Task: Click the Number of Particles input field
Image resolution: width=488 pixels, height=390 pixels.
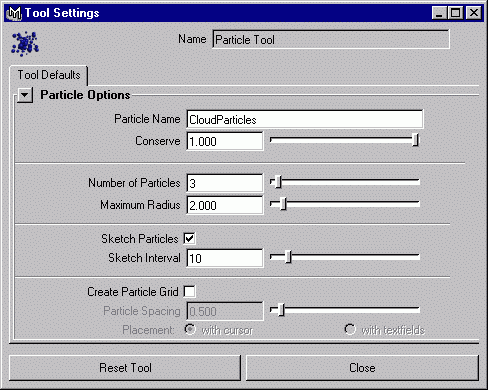Action: [225, 183]
